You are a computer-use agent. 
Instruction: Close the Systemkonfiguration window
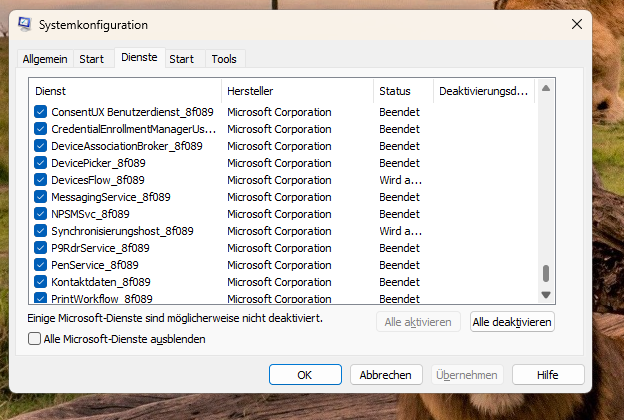pos(577,24)
